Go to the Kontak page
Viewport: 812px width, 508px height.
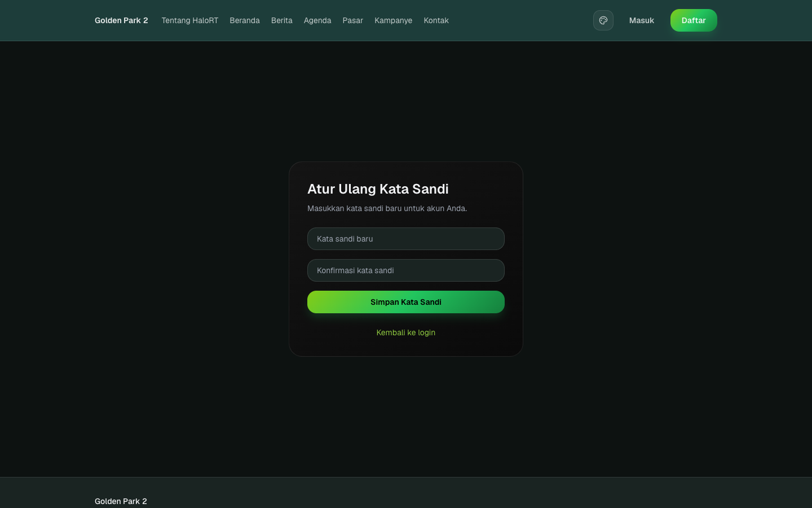coord(436,20)
